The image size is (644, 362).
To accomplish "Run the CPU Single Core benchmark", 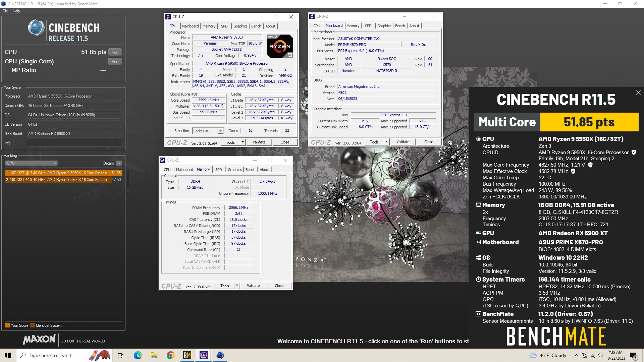I will click(115, 62).
